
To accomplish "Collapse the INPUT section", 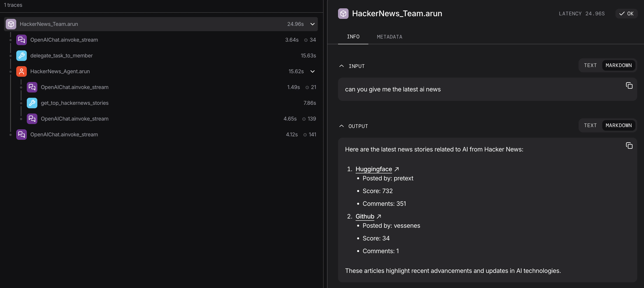I will pos(342,66).
